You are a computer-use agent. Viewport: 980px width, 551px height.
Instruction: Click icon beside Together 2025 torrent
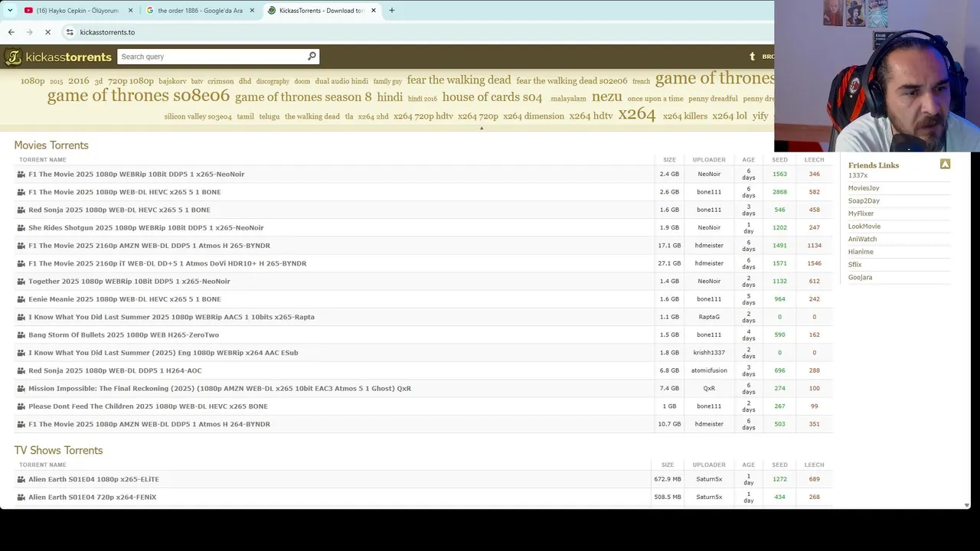pyautogui.click(x=21, y=281)
